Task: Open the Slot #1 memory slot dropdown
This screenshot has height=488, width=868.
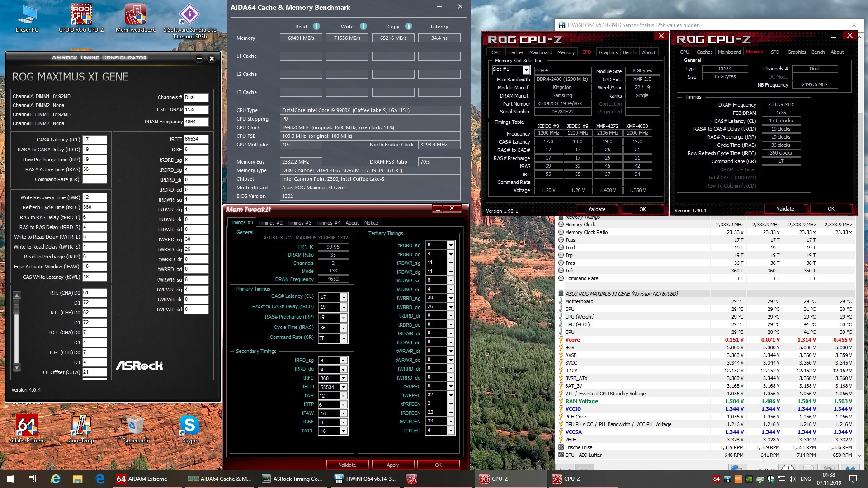Action: point(526,70)
